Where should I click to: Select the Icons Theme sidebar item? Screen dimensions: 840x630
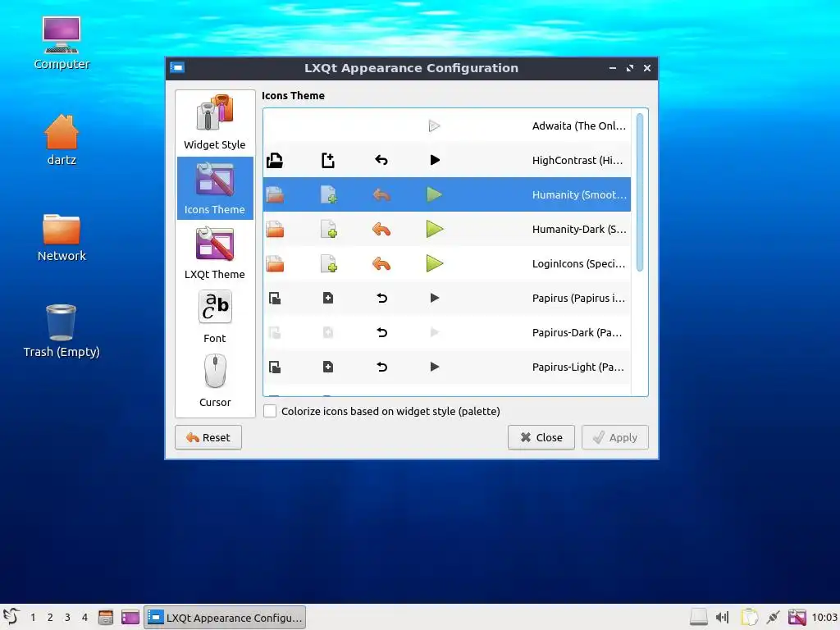(215, 188)
